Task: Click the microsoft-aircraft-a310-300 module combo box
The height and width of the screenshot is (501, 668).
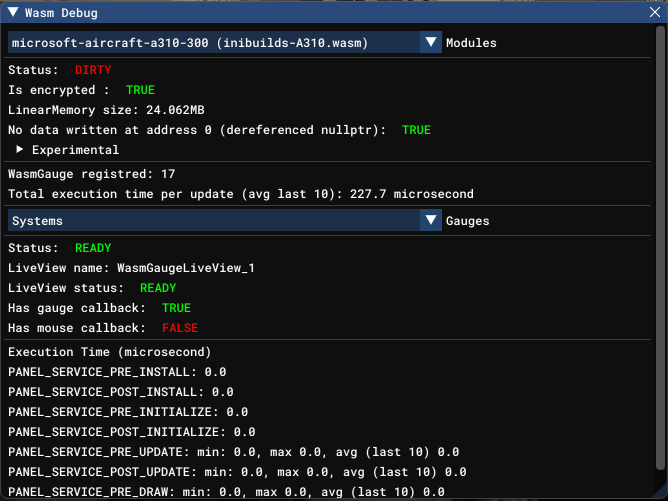Action: click(x=213, y=43)
